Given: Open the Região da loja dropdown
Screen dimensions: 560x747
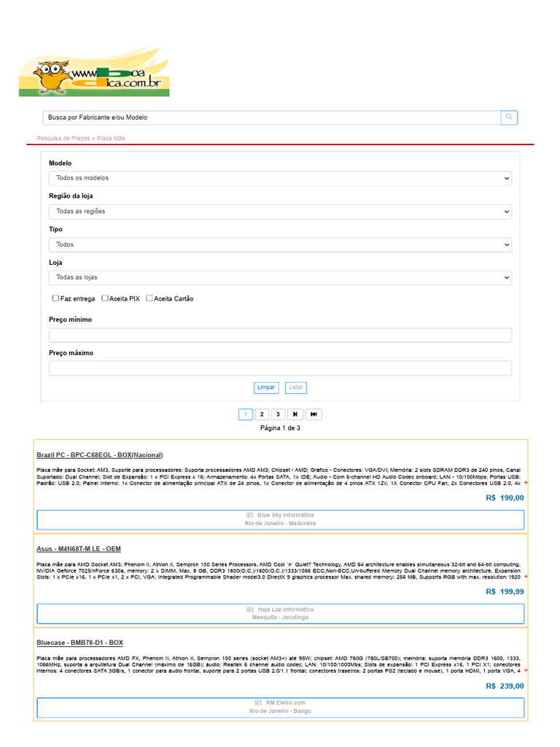Looking at the screenshot, I should click(x=280, y=212).
